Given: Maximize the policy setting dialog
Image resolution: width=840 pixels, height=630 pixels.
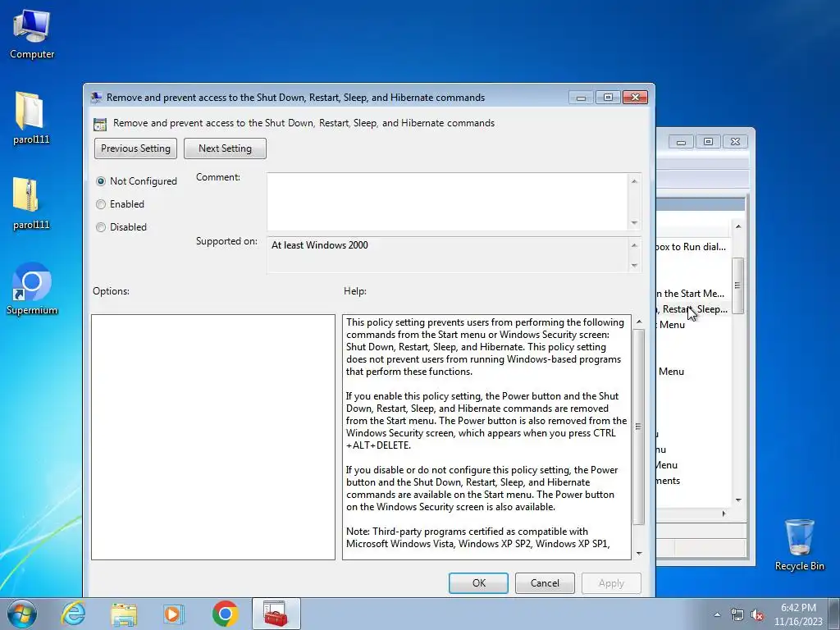Looking at the screenshot, I should click(608, 97).
